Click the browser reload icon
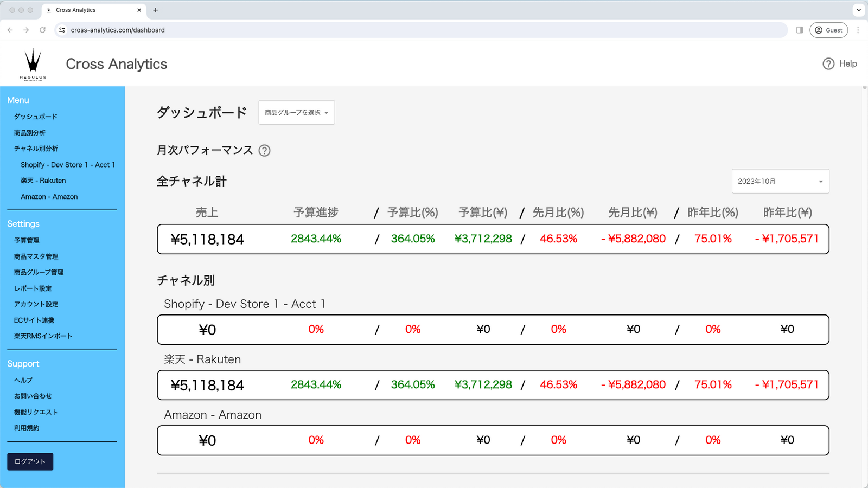Viewport: 868px width, 488px height. 42,30
